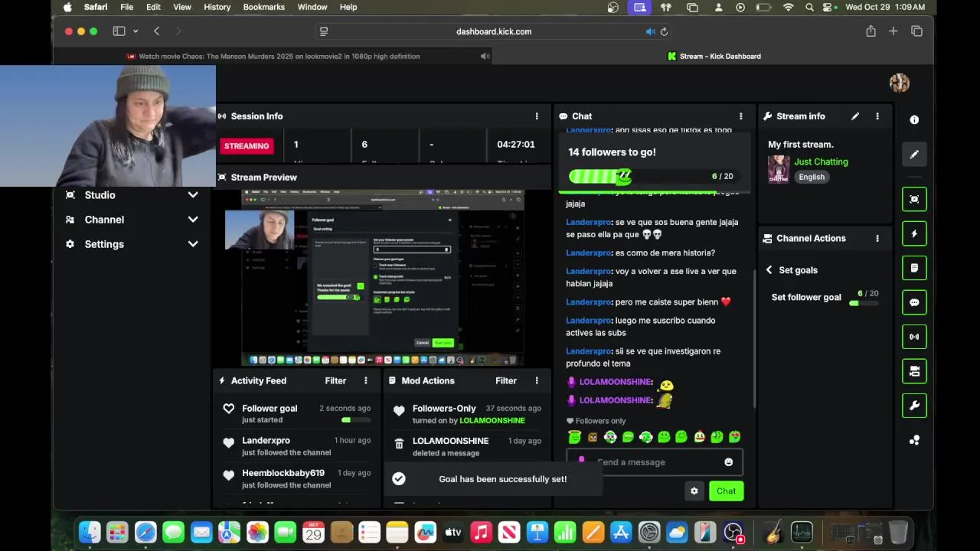Image resolution: width=980 pixels, height=551 pixels.
Task: Open the info icon in right sidebar
Action: [914, 120]
